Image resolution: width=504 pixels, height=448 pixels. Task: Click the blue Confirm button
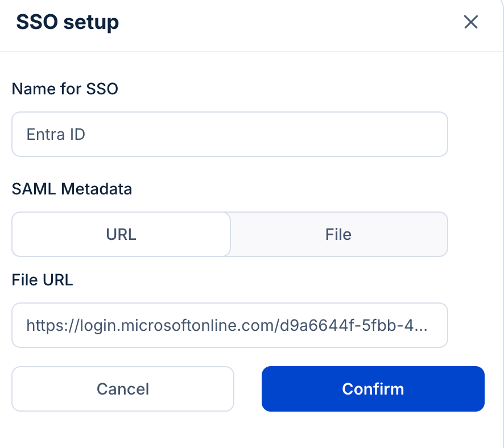tap(373, 389)
